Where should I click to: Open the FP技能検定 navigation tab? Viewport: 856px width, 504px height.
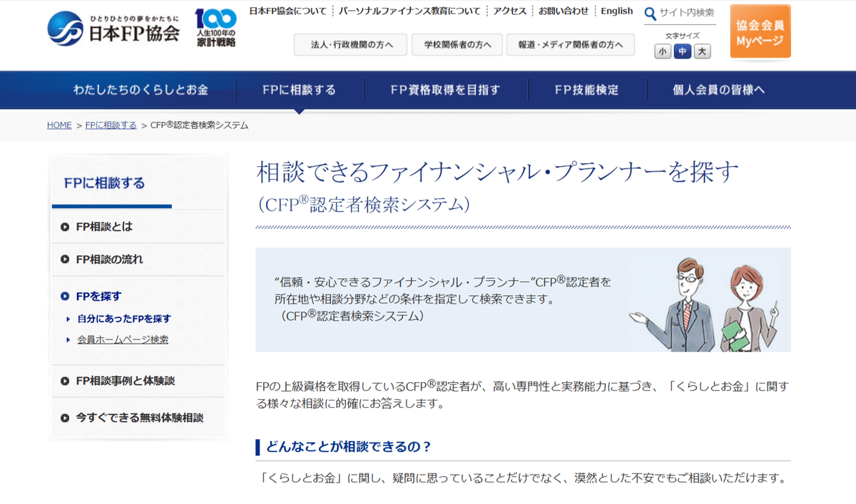588,90
